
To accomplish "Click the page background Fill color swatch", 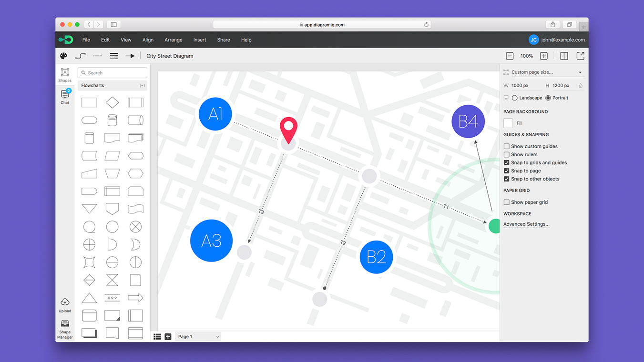I will pos(508,123).
